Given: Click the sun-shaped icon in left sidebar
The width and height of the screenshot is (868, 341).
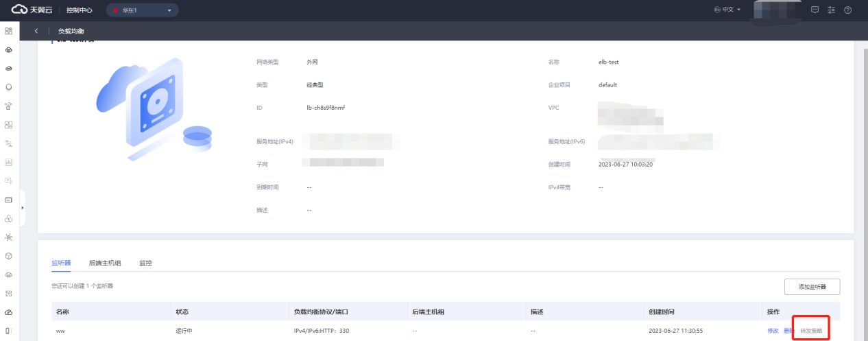Looking at the screenshot, I should coord(9,237).
